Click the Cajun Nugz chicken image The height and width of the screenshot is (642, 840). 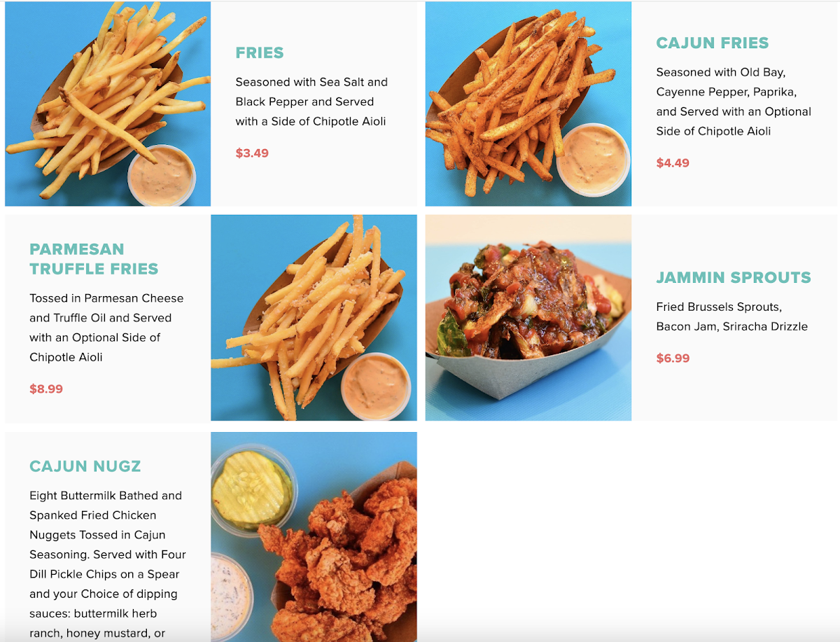coord(314,537)
